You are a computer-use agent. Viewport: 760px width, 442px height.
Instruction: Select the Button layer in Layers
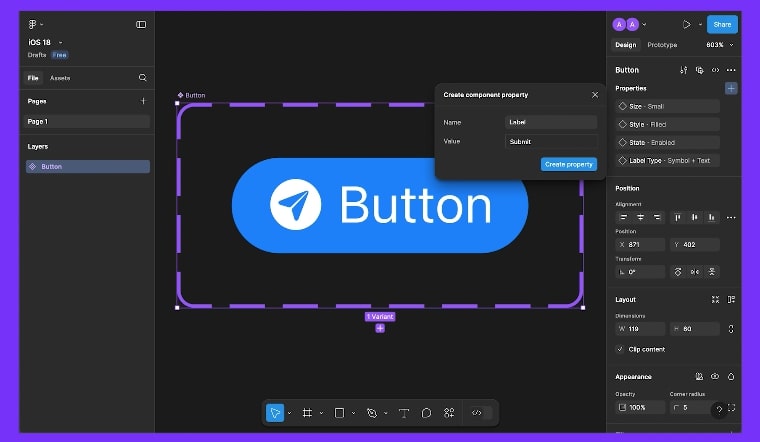(x=88, y=167)
